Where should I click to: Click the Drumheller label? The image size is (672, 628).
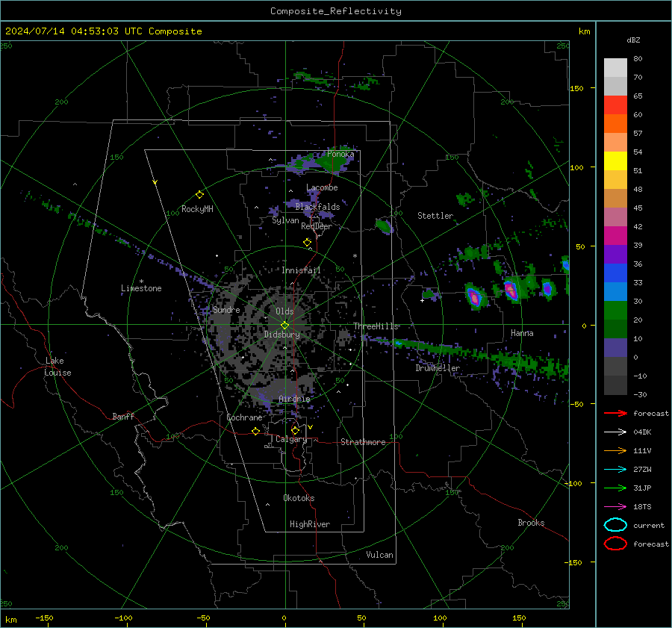pos(438,368)
